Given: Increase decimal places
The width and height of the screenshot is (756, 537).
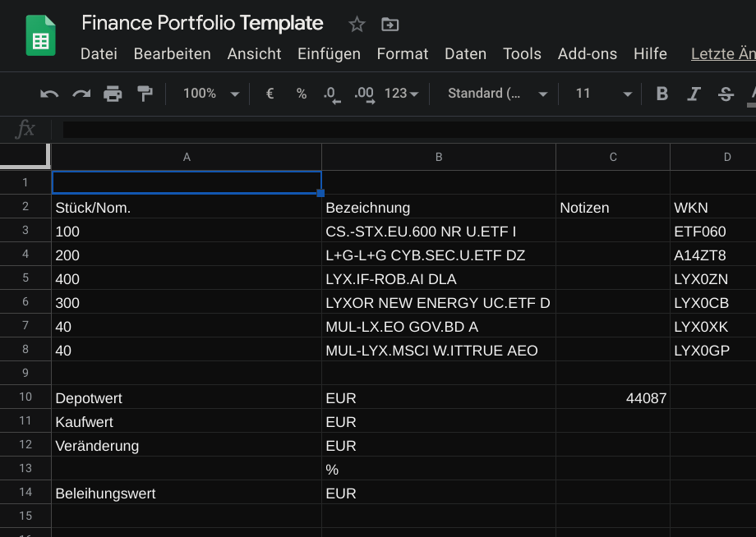Looking at the screenshot, I should point(365,94).
